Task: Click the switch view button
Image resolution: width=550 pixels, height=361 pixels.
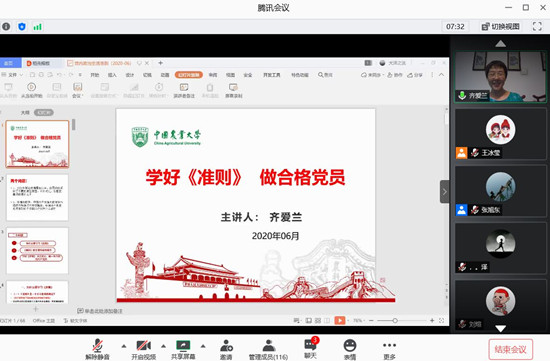Action: [x=500, y=26]
